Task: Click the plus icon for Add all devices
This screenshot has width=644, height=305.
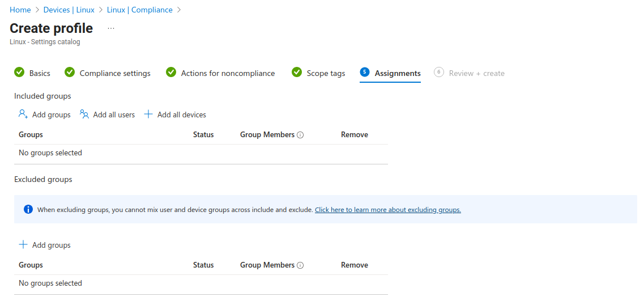Action: pos(148,114)
